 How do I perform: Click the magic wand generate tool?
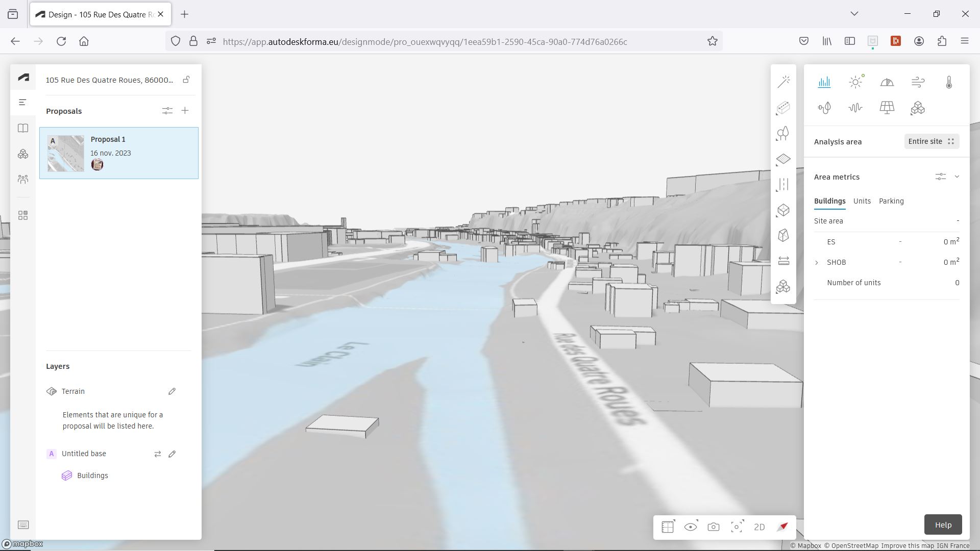point(783,82)
